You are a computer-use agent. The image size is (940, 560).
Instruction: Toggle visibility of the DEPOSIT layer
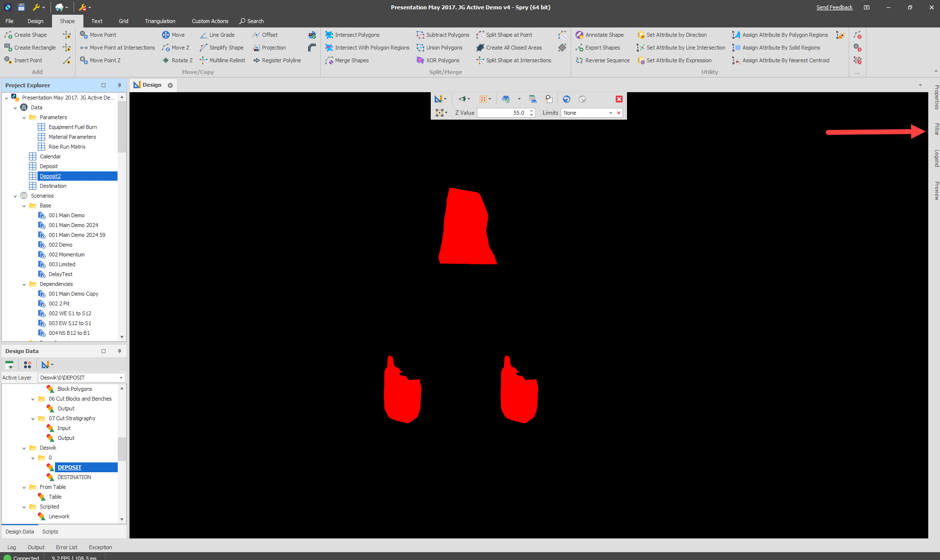tap(51, 467)
